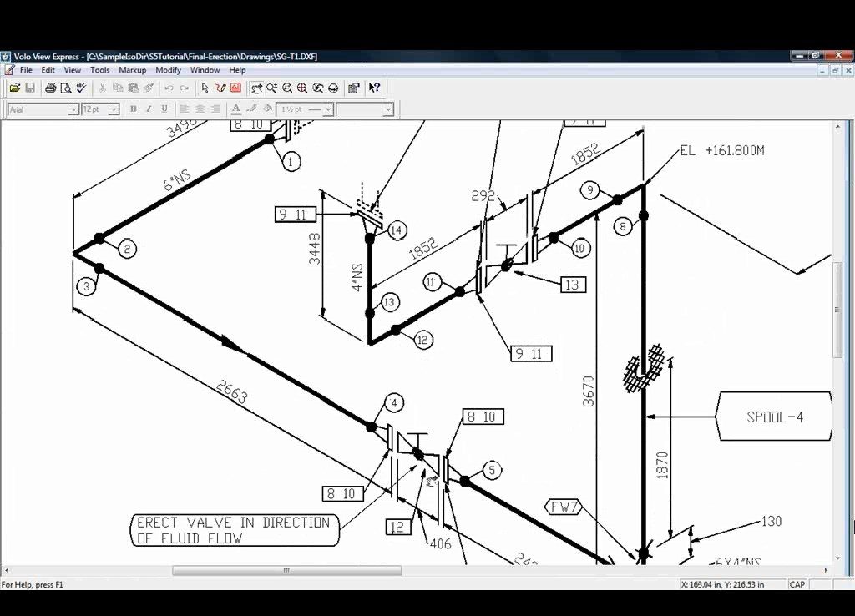The width and height of the screenshot is (855, 616).
Task: Toggle Bold formatting
Action: 133,109
